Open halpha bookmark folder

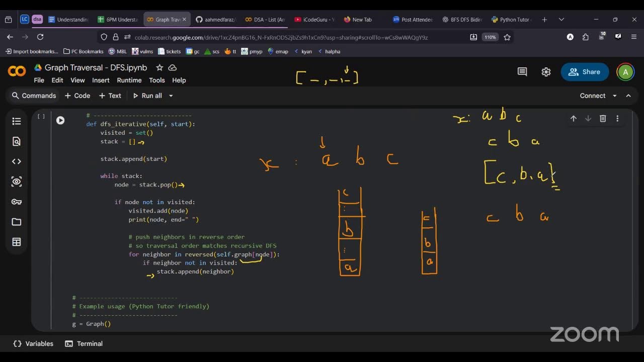tap(329, 51)
